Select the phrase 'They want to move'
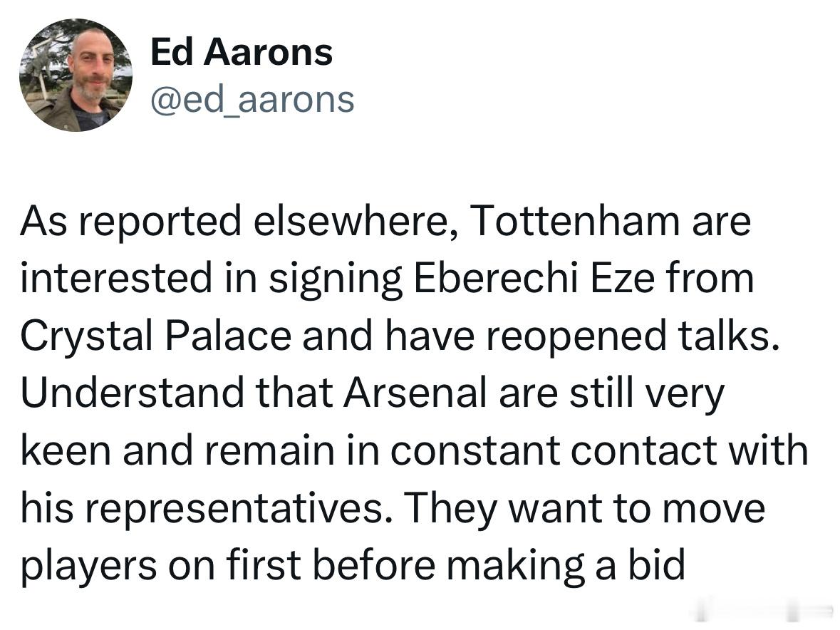The width and height of the screenshot is (840, 630). coord(584,508)
